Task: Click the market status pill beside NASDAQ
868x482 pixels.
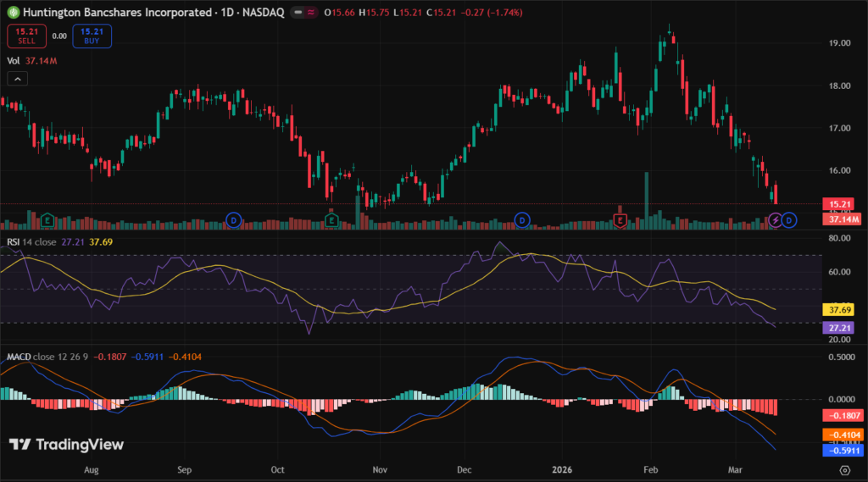Action: (x=302, y=13)
